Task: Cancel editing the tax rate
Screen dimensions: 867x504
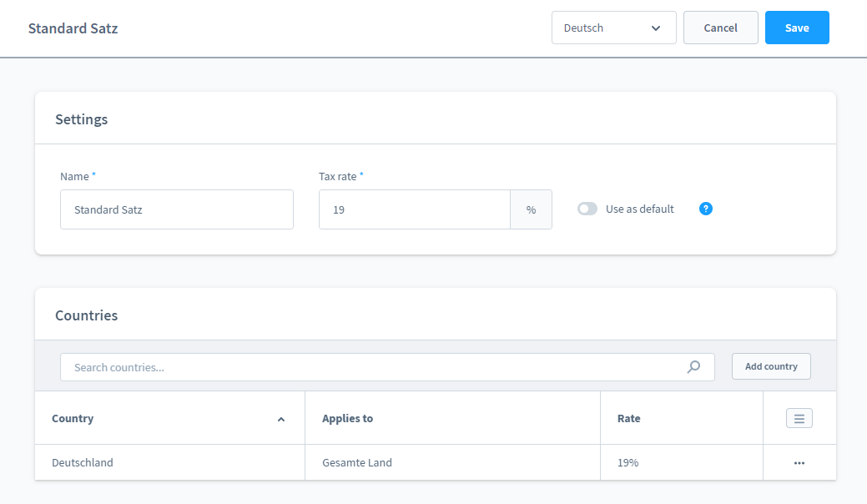Action: (720, 28)
